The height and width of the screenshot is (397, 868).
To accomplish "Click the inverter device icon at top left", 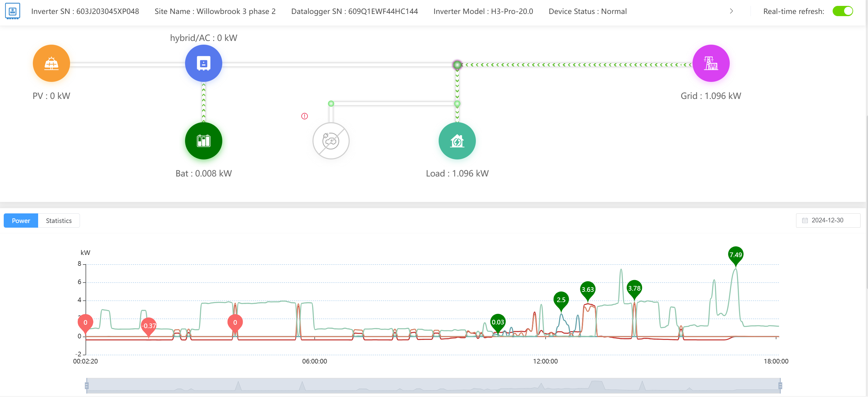I will (x=12, y=11).
